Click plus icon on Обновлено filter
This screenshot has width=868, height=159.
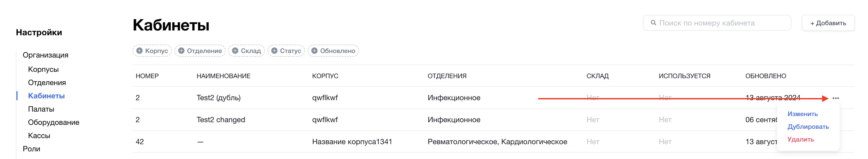tap(314, 51)
